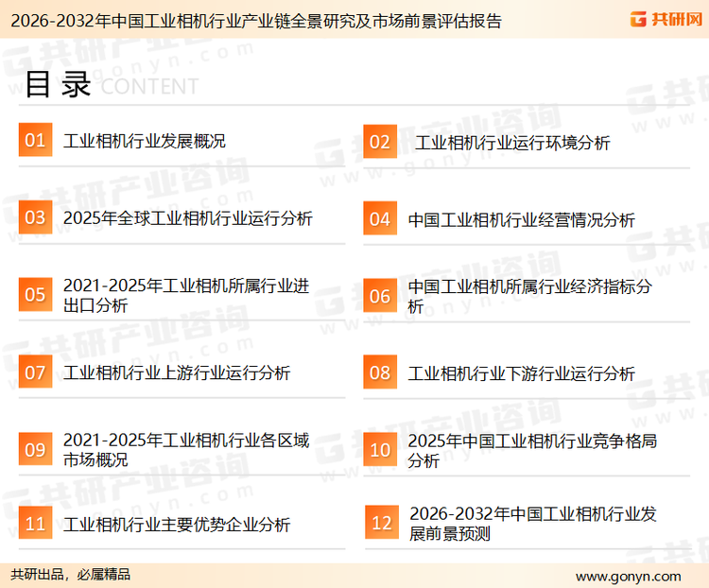Click the 目录 heading
709x588 pixels.
click(x=57, y=85)
